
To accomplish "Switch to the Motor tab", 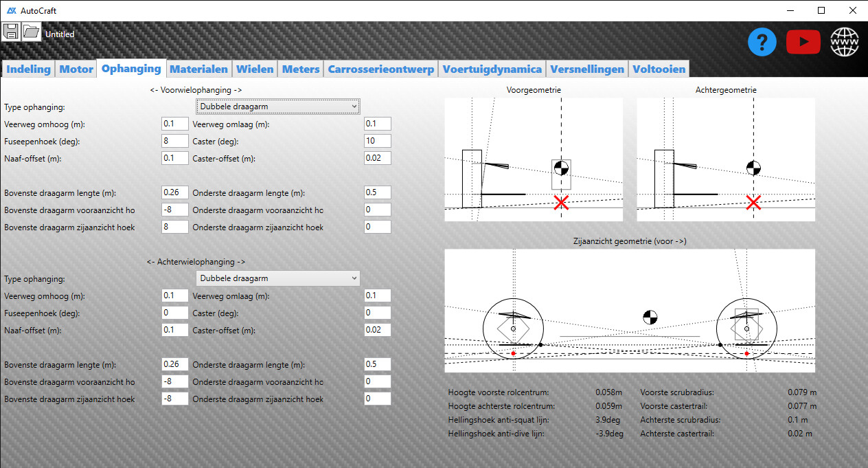I will click(x=76, y=69).
